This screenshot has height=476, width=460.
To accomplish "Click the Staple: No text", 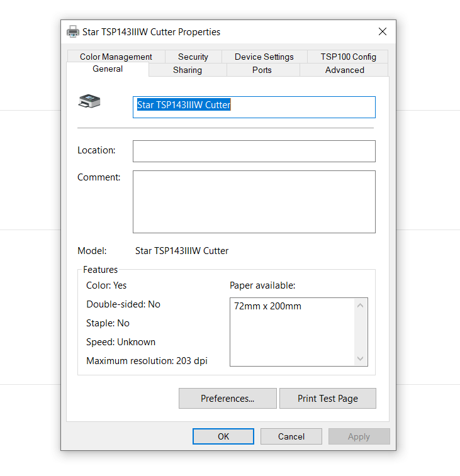I will pos(108,323).
